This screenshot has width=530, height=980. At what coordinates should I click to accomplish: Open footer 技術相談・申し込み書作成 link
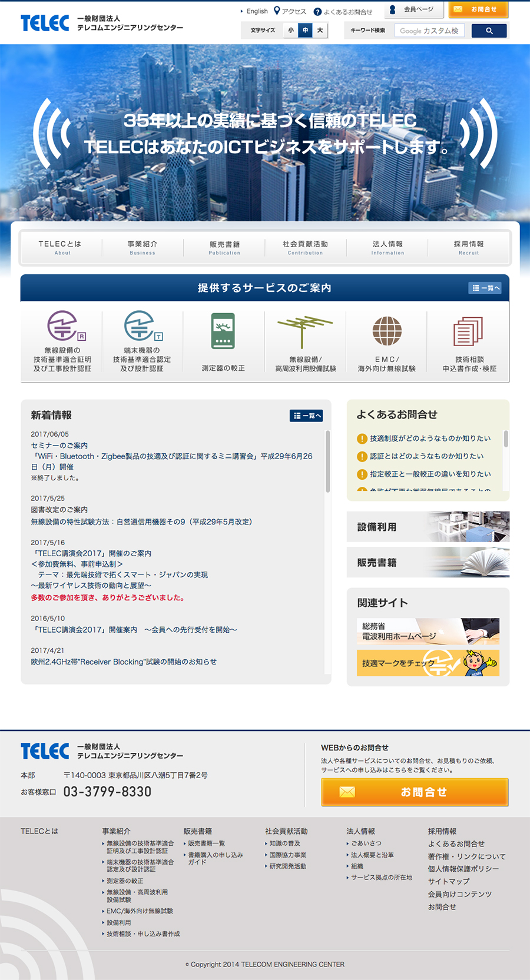coord(143,934)
